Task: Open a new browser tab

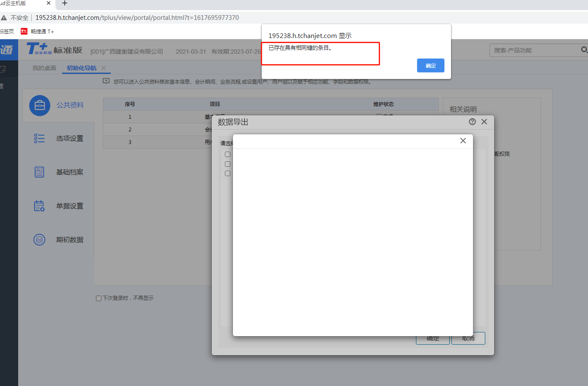Action: [x=65, y=3]
